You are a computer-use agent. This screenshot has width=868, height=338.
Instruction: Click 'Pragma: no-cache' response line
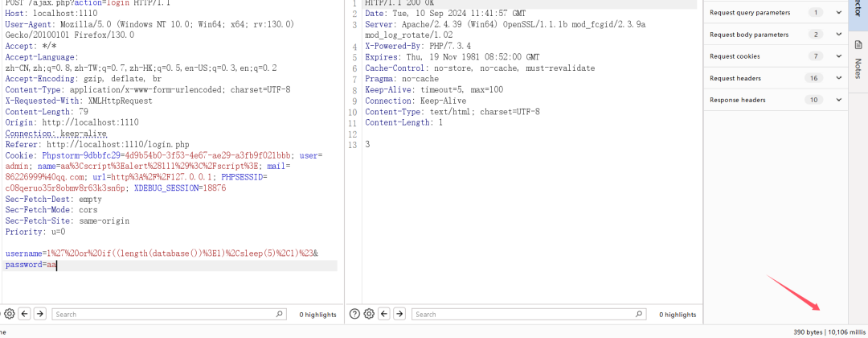402,79
